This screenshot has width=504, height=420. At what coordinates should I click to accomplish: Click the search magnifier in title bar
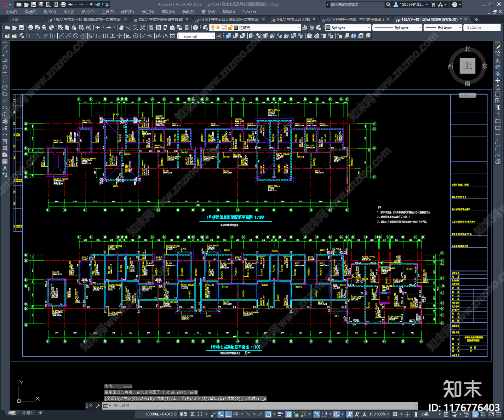[x=388, y=4]
